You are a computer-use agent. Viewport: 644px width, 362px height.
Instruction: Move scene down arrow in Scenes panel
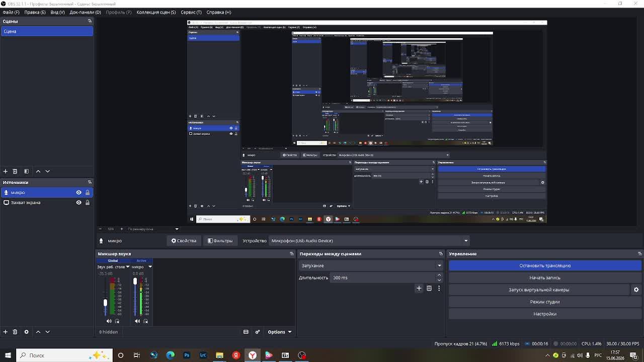pos(48,171)
